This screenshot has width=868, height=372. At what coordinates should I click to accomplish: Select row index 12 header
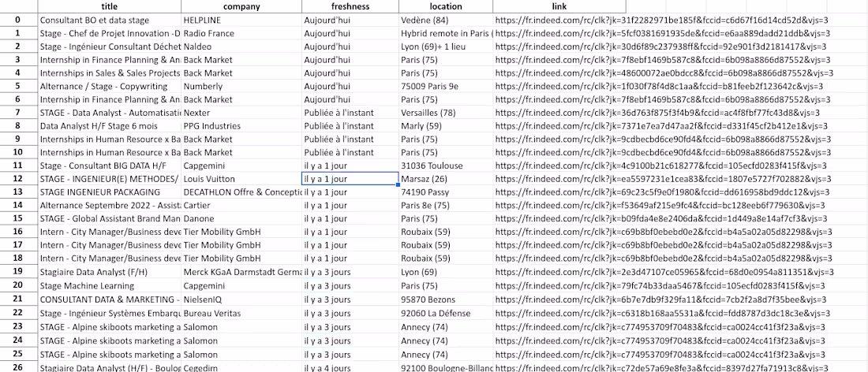pyautogui.click(x=18, y=179)
